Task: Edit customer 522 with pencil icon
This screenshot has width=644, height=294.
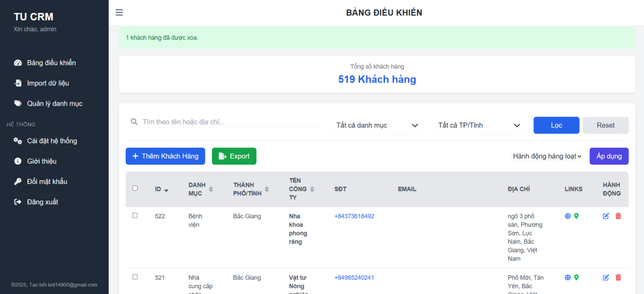Action: [x=606, y=216]
